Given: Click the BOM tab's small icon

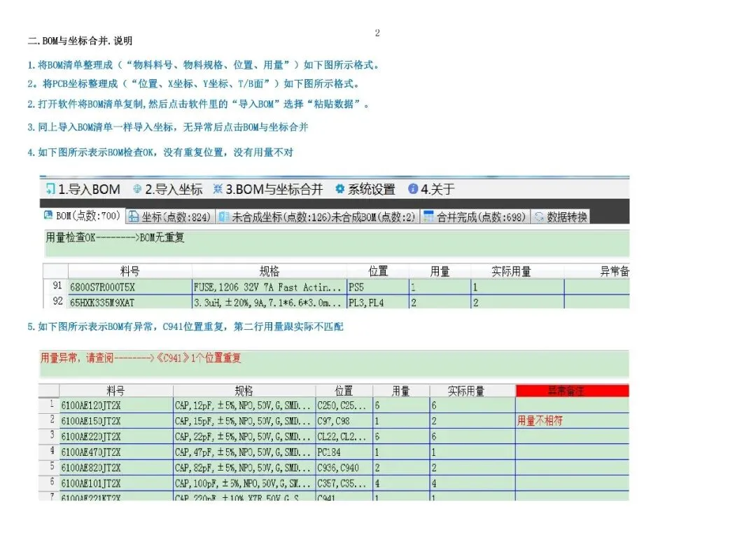Looking at the screenshot, I should point(48,215).
